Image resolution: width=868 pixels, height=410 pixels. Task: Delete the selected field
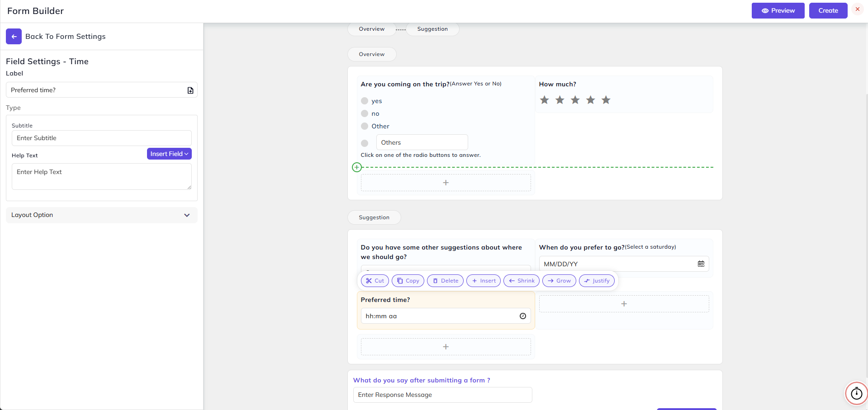coord(446,281)
